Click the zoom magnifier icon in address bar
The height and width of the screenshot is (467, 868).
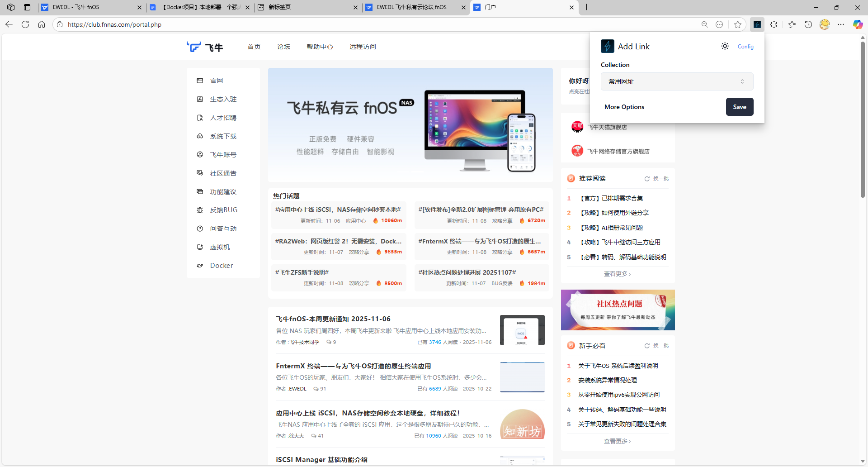704,24
